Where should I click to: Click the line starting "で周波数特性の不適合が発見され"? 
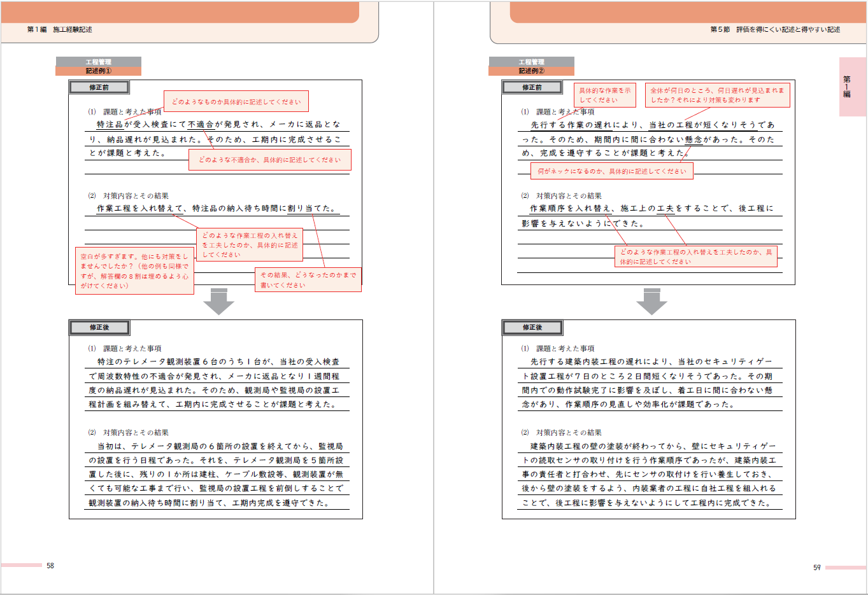[215, 376]
